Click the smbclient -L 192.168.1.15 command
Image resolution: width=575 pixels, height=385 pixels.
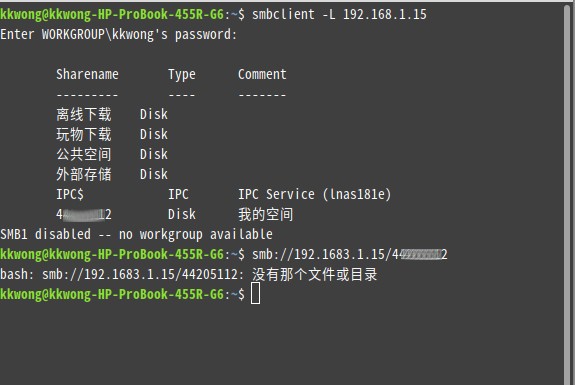pyautogui.click(x=339, y=15)
